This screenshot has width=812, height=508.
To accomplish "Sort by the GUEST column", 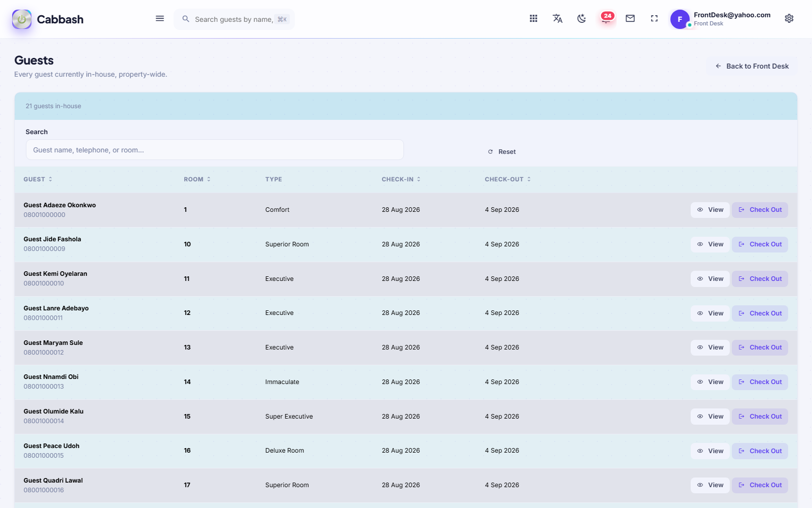I will click(x=38, y=179).
